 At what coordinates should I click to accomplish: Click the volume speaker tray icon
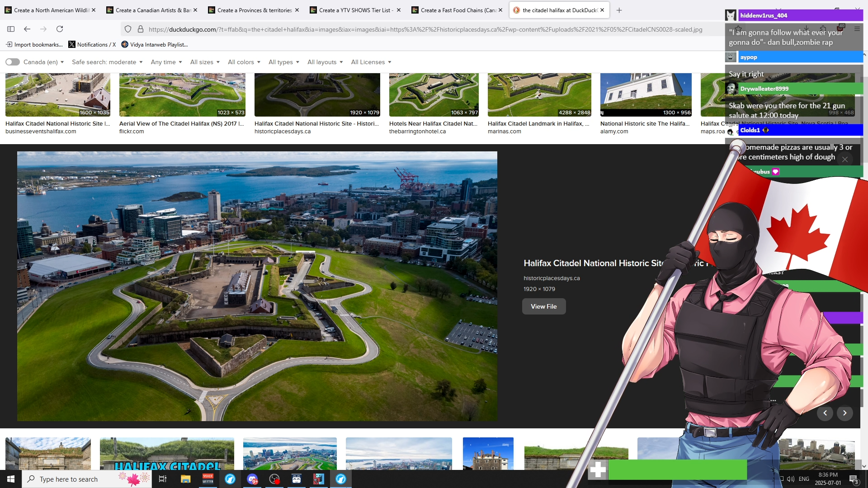coord(791,479)
